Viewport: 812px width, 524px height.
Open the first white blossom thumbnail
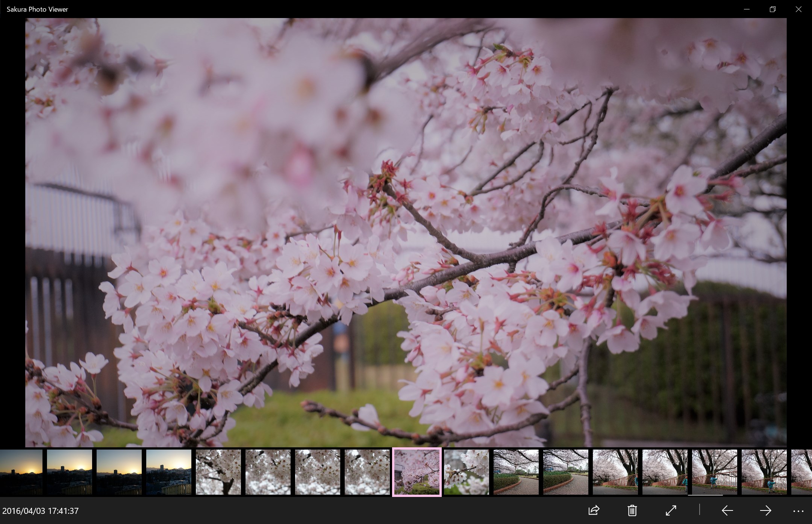[x=218, y=472]
